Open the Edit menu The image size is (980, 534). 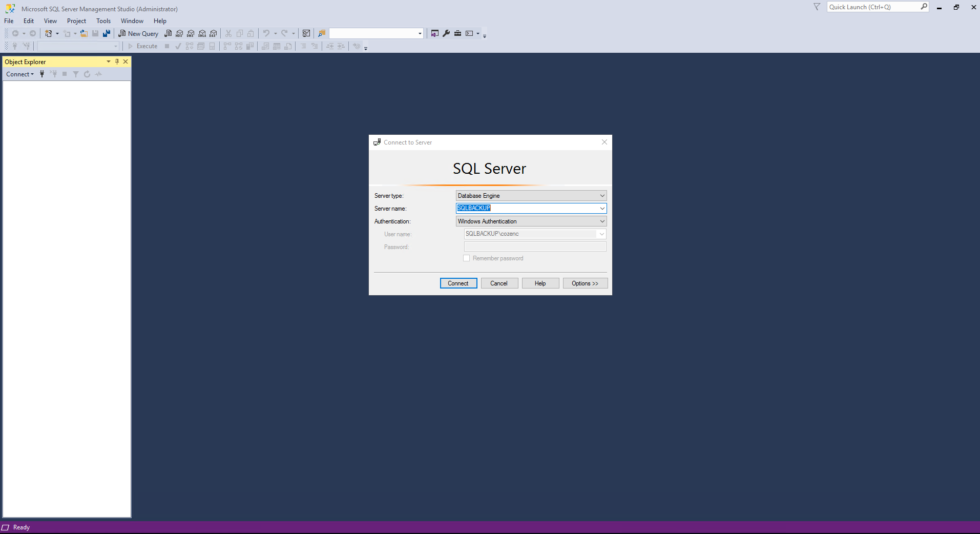click(x=29, y=21)
